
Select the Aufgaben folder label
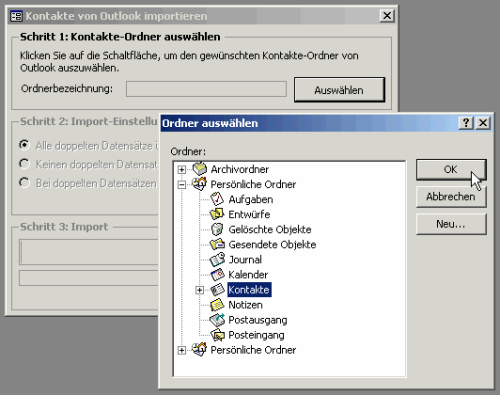click(x=251, y=199)
